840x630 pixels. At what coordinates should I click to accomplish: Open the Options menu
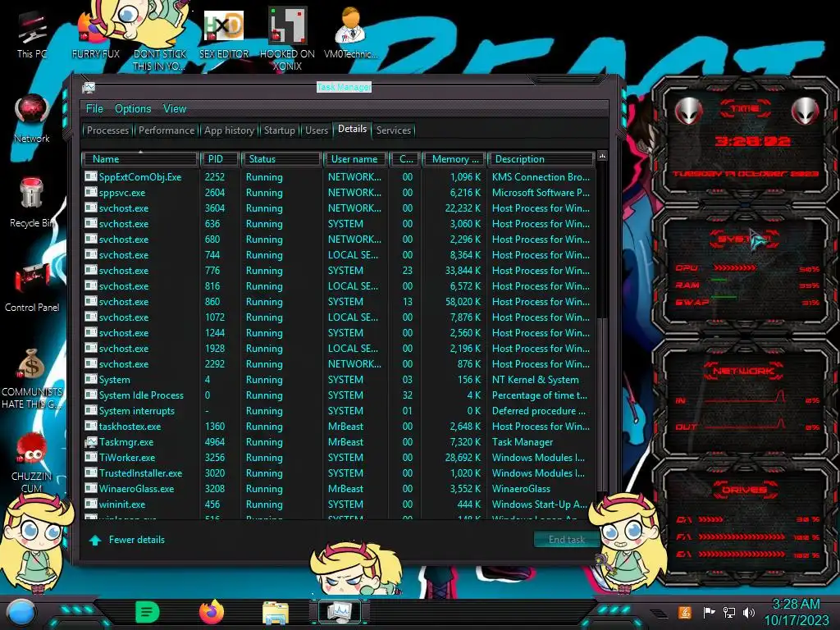pos(133,109)
